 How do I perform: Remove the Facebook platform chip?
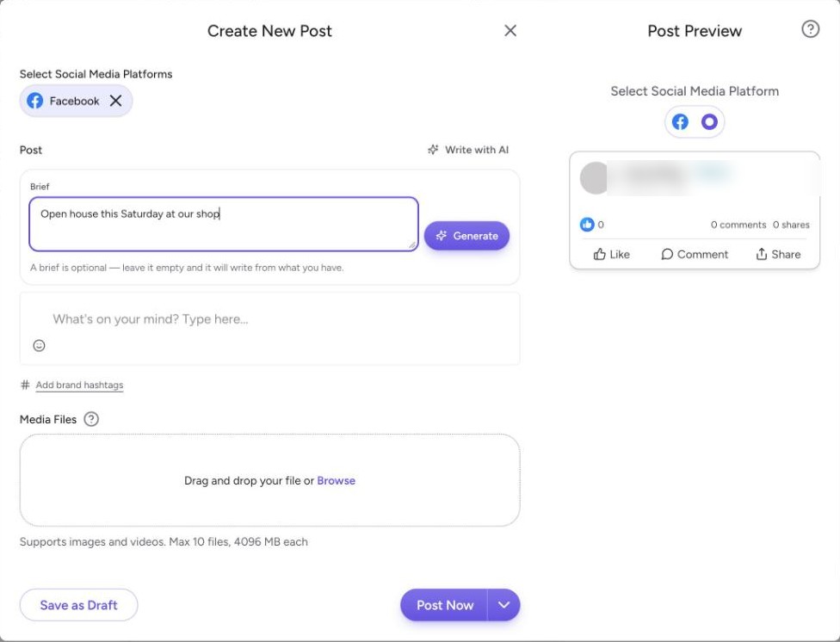[x=115, y=100]
